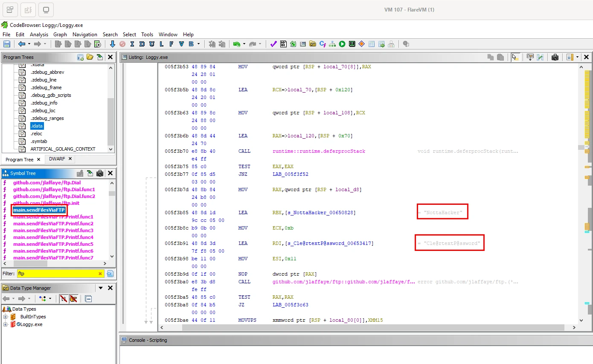Select ARTIFICAL_GOLANG_CONTEXT in Program Trees
Viewport: 593px width, 364px height.
pyautogui.click(x=63, y=149)
